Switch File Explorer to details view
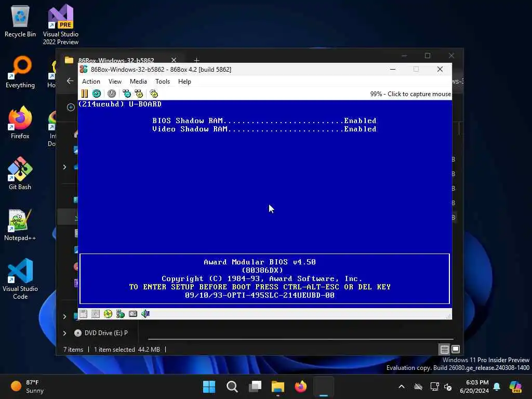532x399 pixels. [x=445, y=349]
